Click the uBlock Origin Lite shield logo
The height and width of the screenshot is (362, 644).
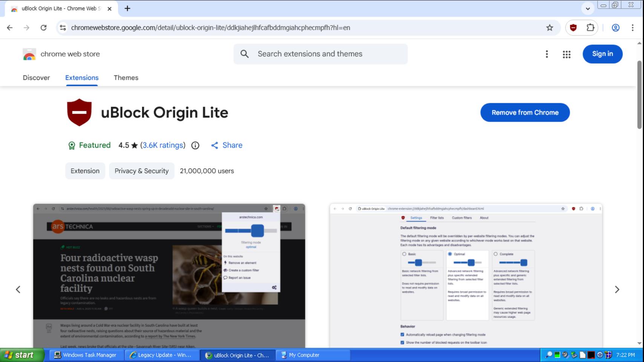79,112
